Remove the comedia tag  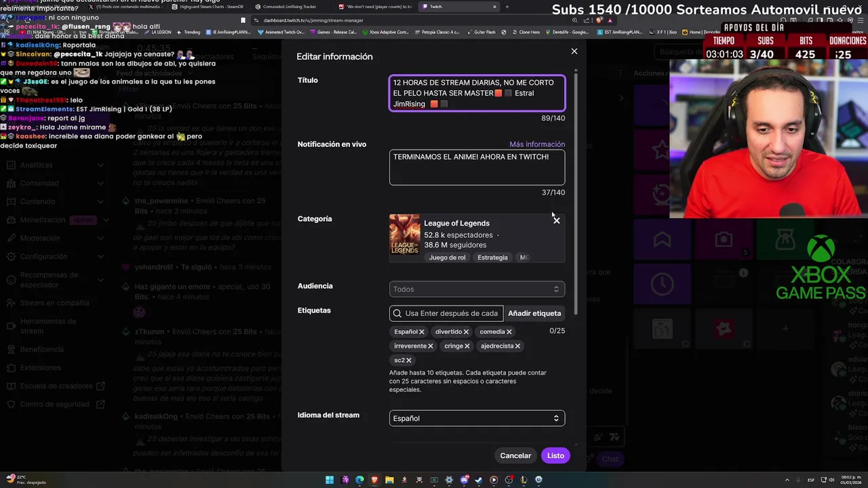click(x=509, y=331)
